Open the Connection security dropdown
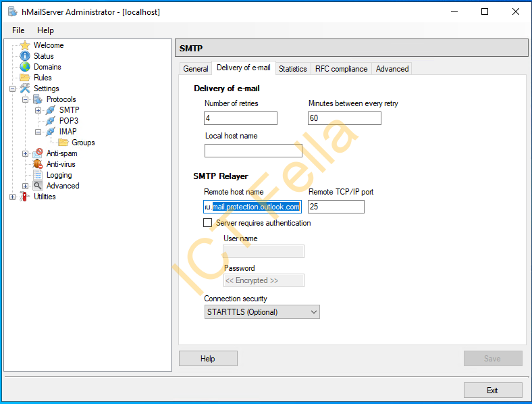532x404 pixels. [262, 312]
